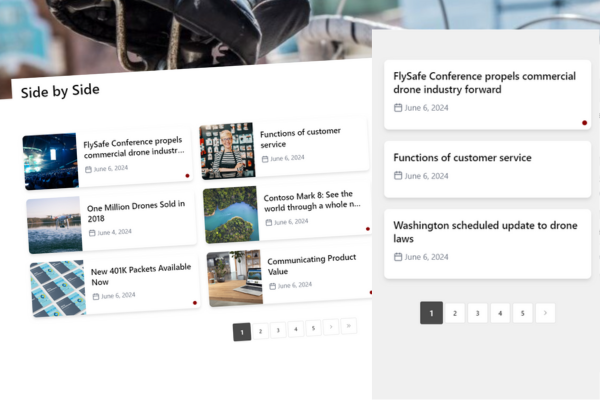The height and width of the screenshot is (400, 600).
Task: Select page 4 in right gray panel pagination
Action: click(x=500, y=313)
